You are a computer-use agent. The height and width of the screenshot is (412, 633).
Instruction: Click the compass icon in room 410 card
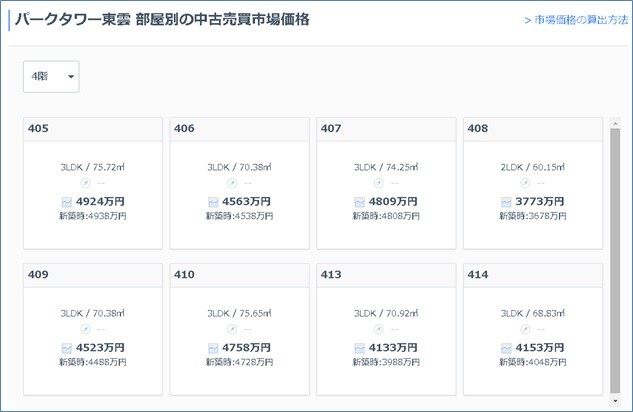point(232,329)
